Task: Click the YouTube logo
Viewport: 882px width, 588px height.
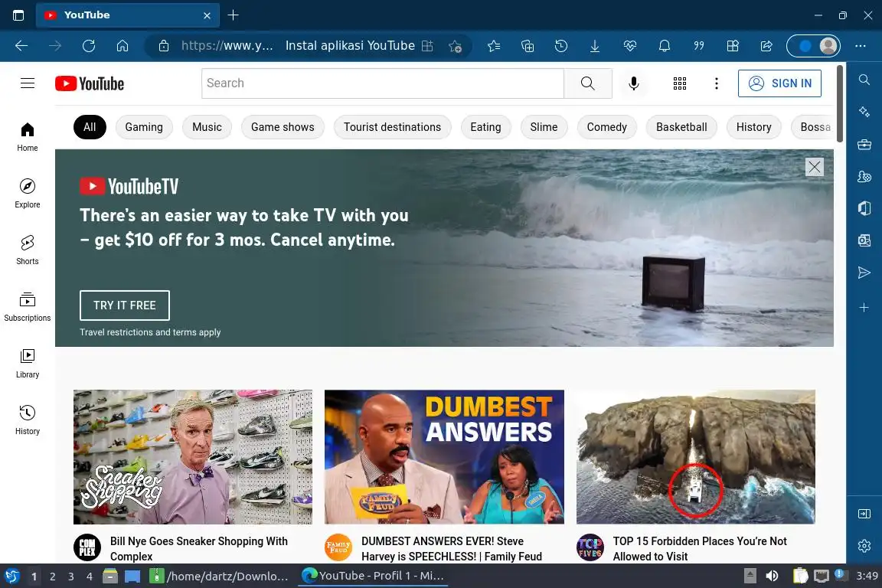Action: click(90, 83)
